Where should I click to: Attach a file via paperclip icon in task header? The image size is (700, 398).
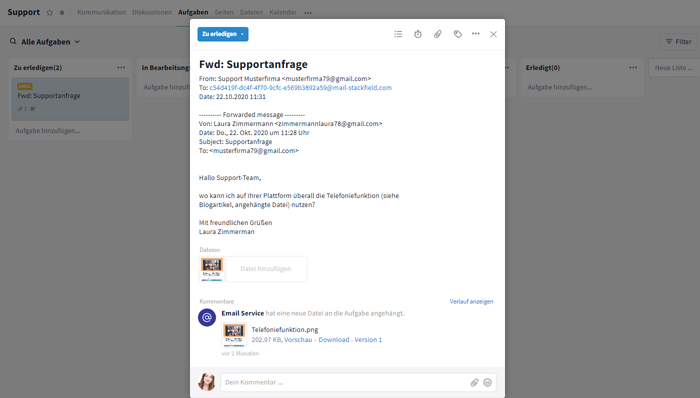coord(438,34)
